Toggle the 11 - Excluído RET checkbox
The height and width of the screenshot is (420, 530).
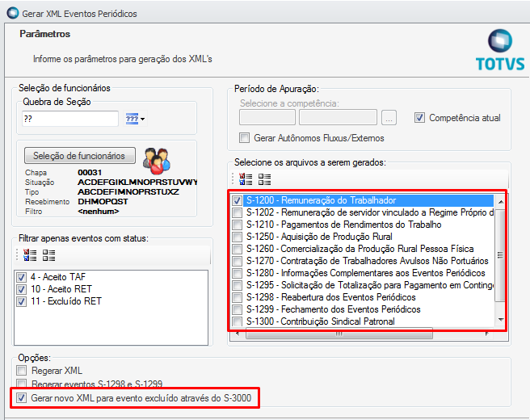click(21, 301)
